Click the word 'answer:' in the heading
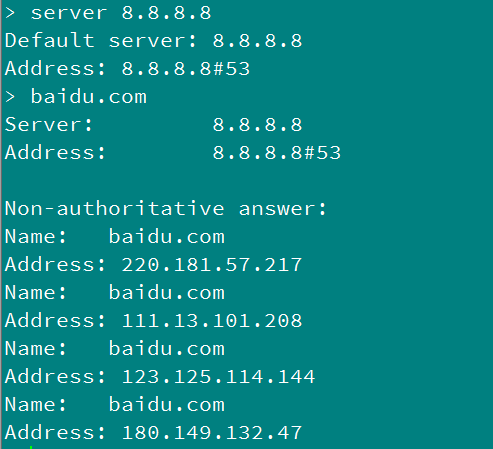This screenshot has width=493, height=449. (x=283, y=209)
